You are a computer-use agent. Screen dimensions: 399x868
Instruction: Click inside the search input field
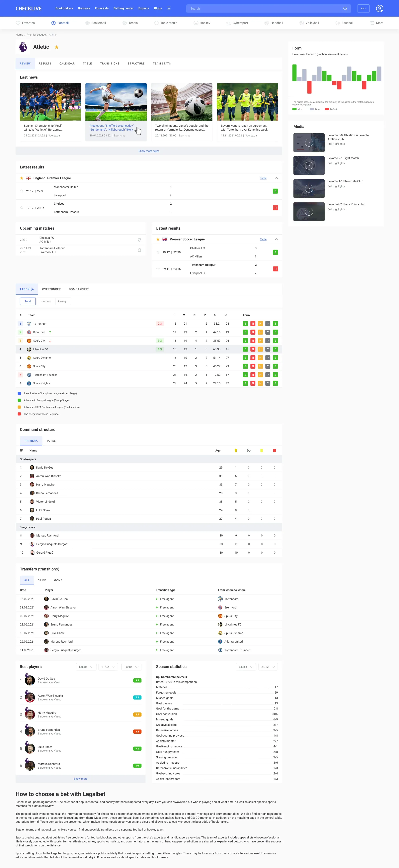pyautogui.click(x=266, y=8)
